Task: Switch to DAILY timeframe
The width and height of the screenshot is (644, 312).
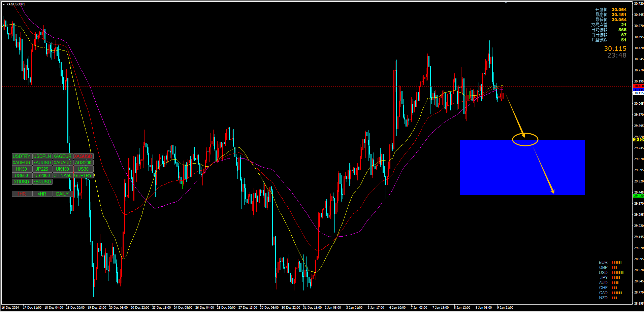Action: point(63,194)
